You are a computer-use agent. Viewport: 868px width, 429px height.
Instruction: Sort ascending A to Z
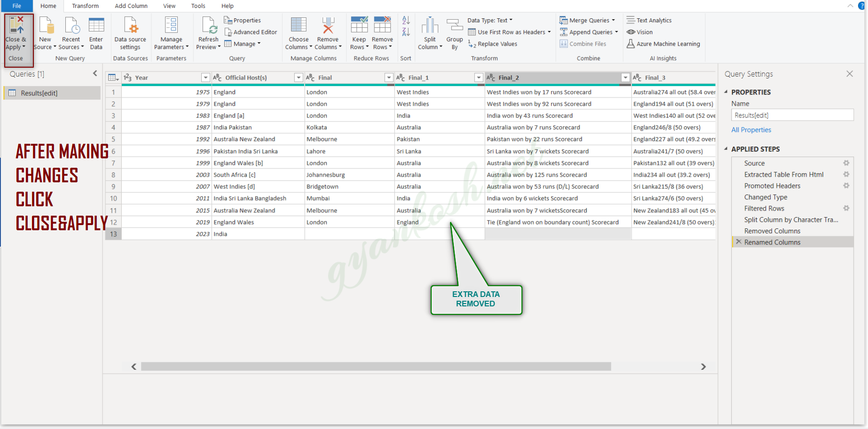pyautogui.click(x=406, y=20)
